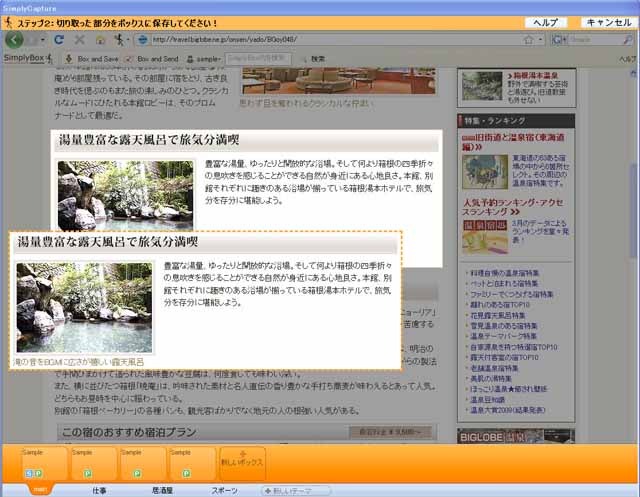Click the captured onsen photo in dashed box
This screenshot has width=640, height=497.
point(84,308)
